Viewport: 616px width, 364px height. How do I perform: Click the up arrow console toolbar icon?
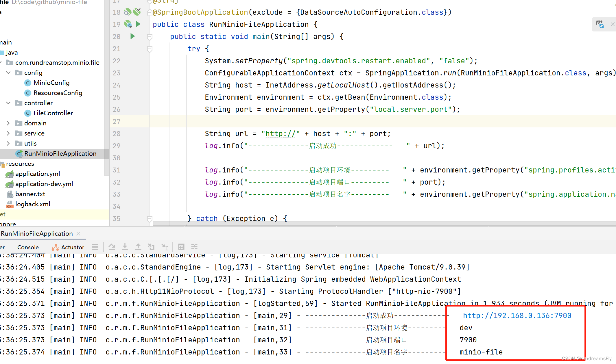point(138,247)
